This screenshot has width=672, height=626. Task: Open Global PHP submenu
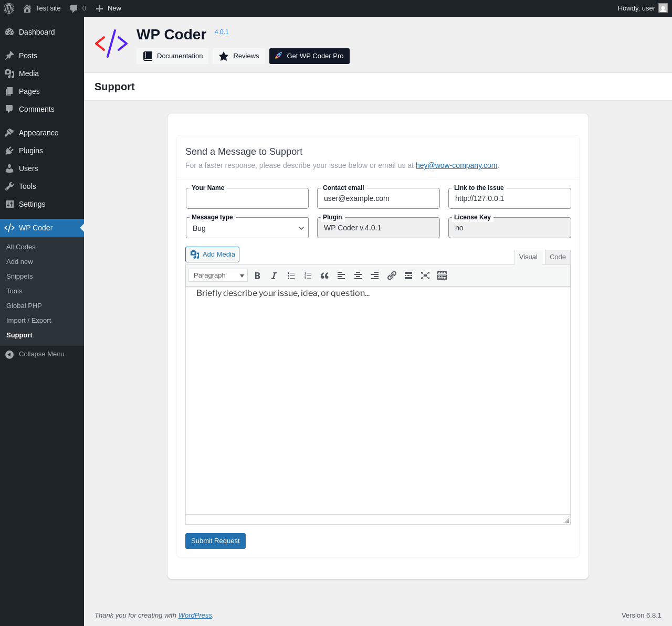42,306
